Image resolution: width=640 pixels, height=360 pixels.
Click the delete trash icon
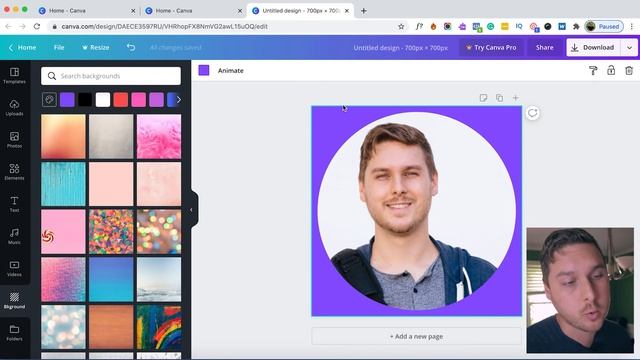pyautogui.click(x=629, y=70)
